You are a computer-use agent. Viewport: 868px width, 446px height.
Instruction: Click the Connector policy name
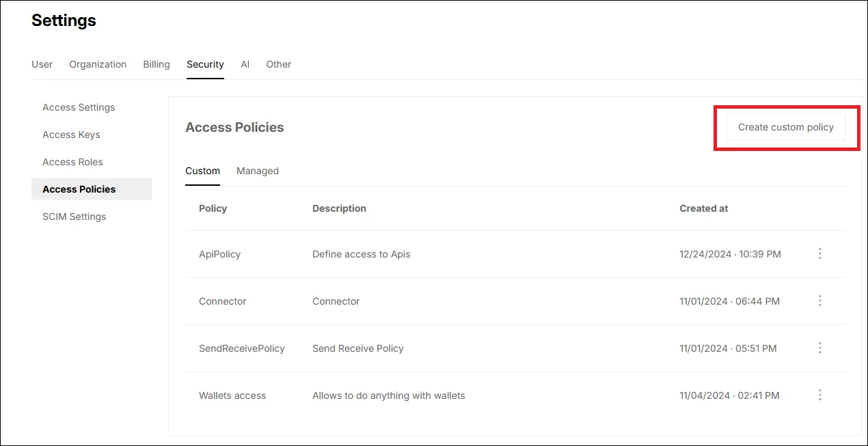pyautogui.click(x=222, y=301)
